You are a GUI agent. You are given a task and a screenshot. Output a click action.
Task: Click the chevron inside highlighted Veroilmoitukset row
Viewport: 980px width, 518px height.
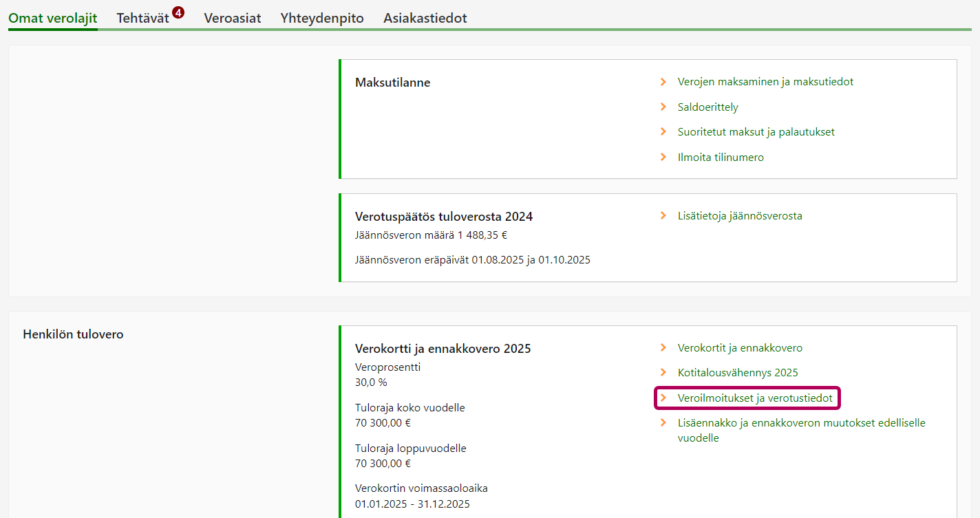(663, 398)
